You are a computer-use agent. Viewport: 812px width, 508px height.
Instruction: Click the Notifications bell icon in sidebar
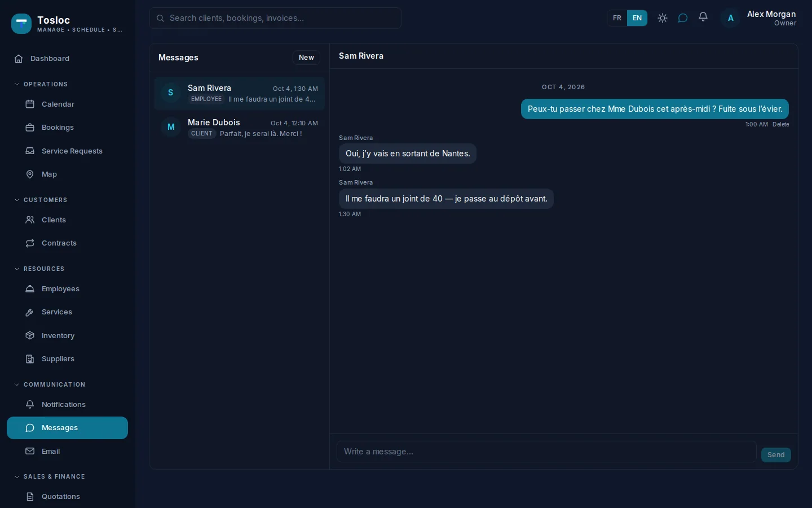[30, 405]
